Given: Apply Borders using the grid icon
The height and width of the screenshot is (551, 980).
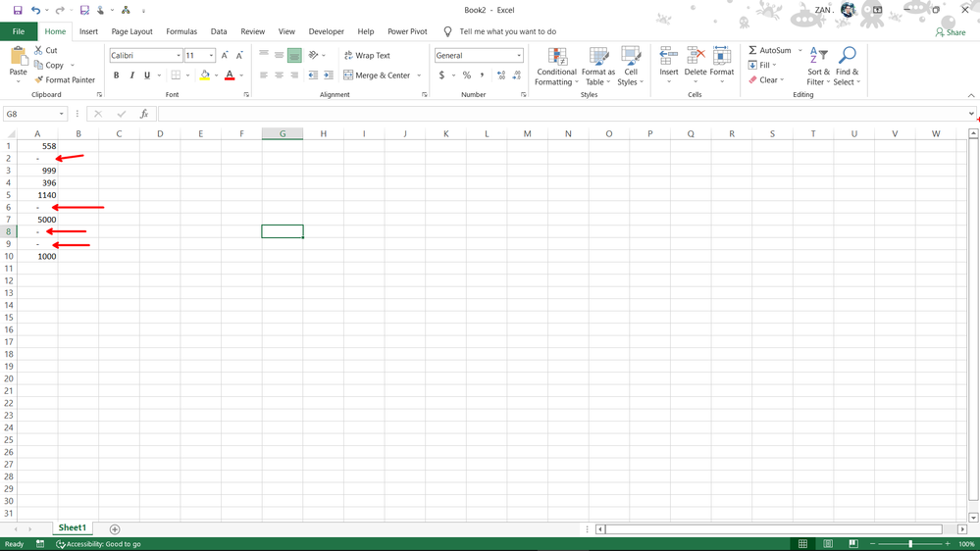Looking at the screenshot, I should pos(176,75).
